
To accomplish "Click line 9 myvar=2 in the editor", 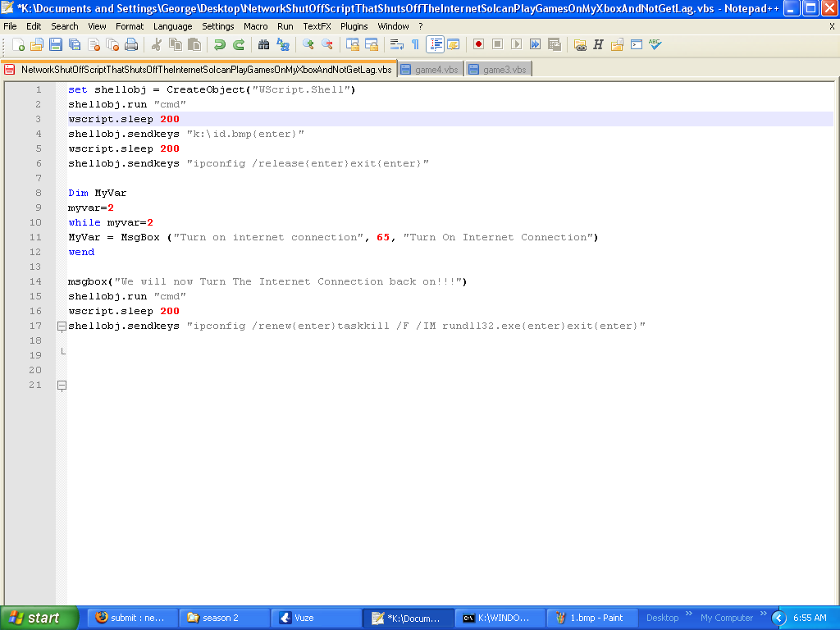I will (x=91, y=208).
